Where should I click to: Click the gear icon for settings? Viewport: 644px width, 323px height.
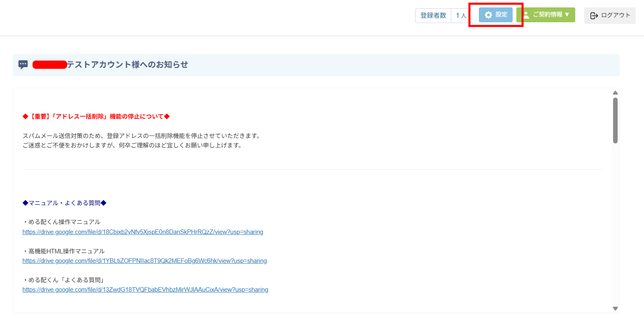point(488,15)
